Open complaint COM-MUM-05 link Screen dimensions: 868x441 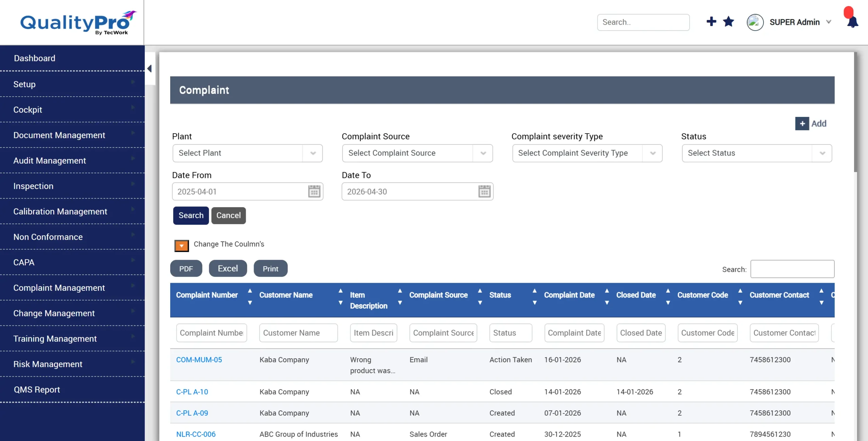(199, 360)
